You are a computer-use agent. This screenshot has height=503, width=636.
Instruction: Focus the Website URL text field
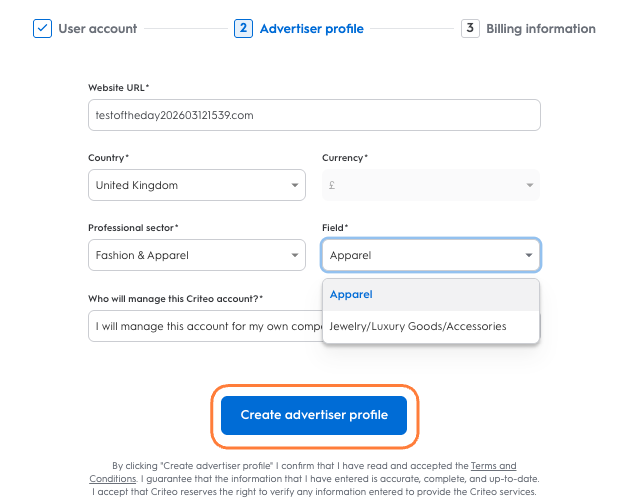tap(314, 115)
